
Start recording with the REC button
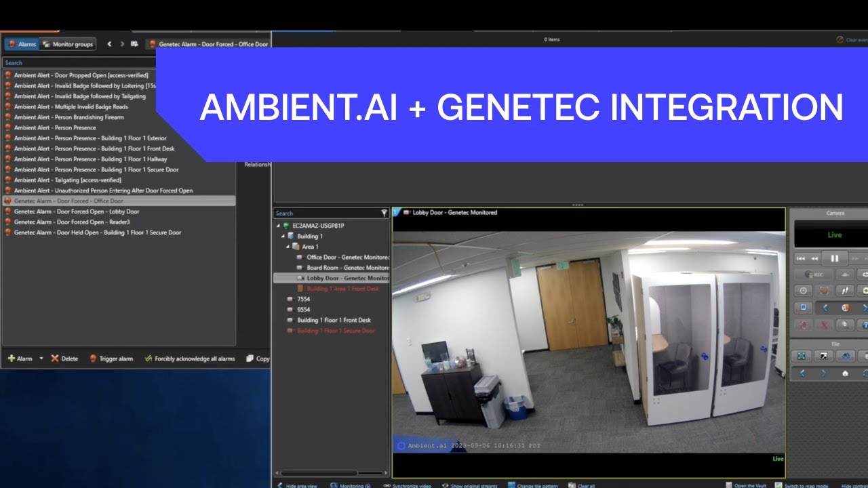813,274
